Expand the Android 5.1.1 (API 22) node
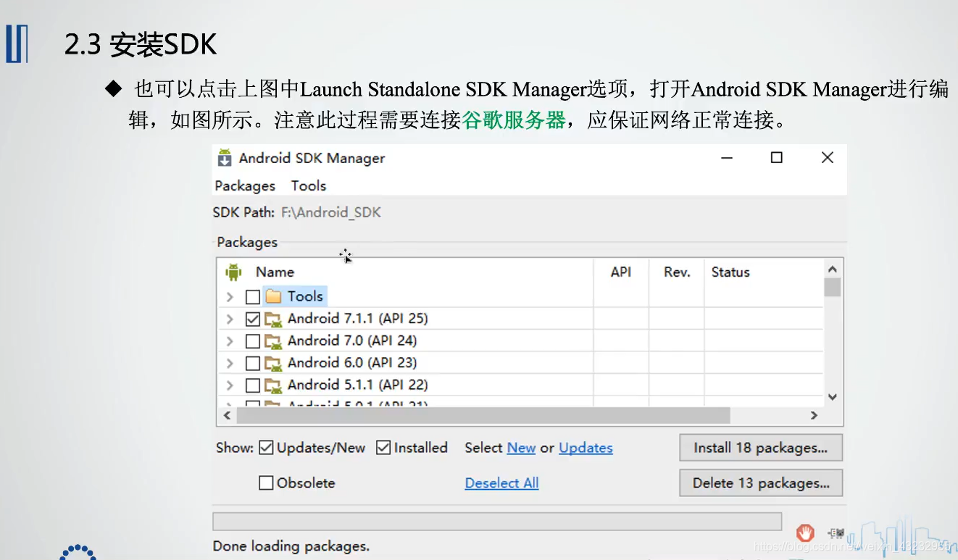The width and height of the screenshot is (958, 560). (230, 385)
